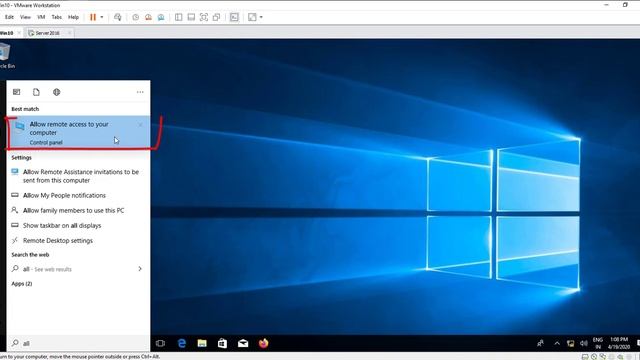Filter search results by Documents icon
Screen dimensions: 640x360
tap(36, 92)
